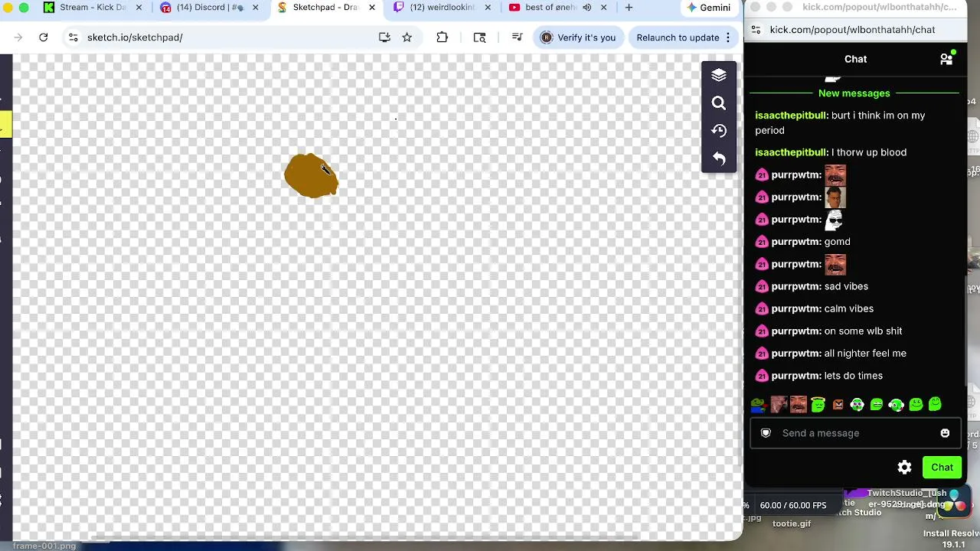
Task: Click the purrpwtm badge beside 'lets do times'
Action: (x=761, y=376)
